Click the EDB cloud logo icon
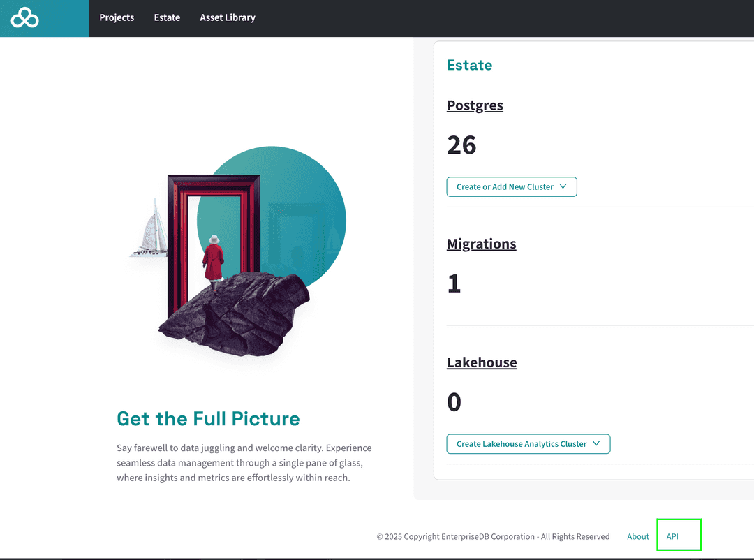This screenshot has width=754, height=560. [25, 18]
